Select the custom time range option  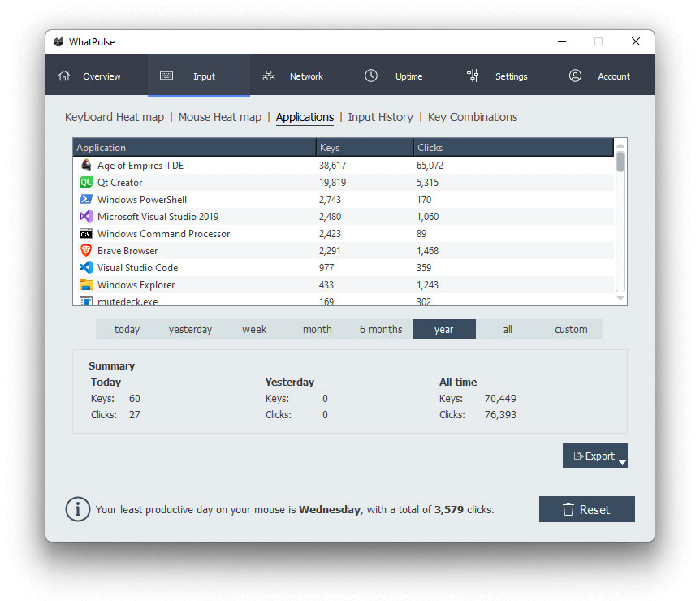coord(571,329)
